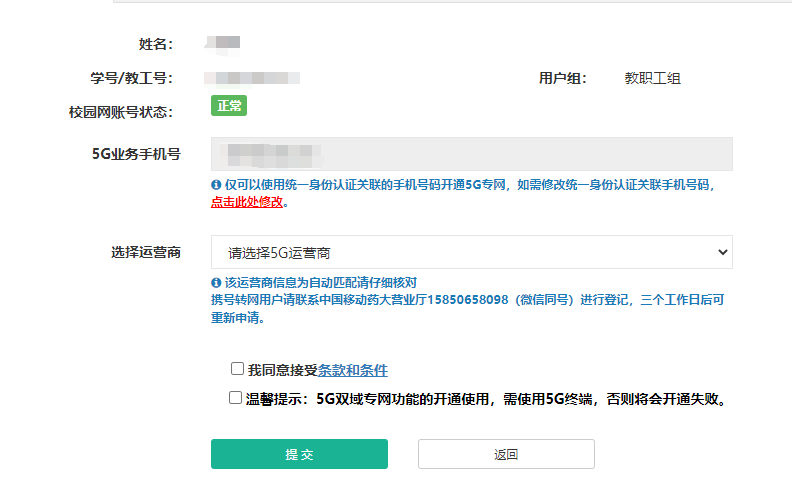Viewport: 792px width, 498px height.
Task: Click the blurred 学号/教工号 value
Action: [x=252, y=77]
